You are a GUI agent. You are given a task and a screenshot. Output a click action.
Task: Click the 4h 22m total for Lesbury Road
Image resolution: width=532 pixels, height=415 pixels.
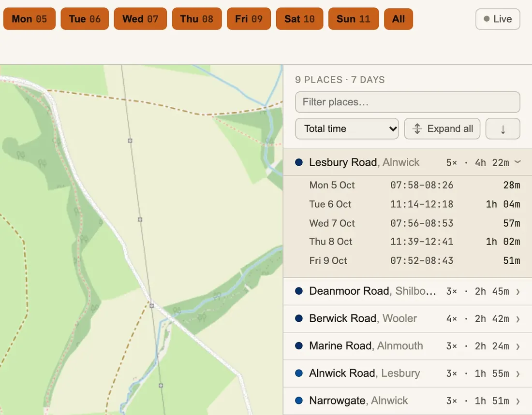[x=492, y=163]
